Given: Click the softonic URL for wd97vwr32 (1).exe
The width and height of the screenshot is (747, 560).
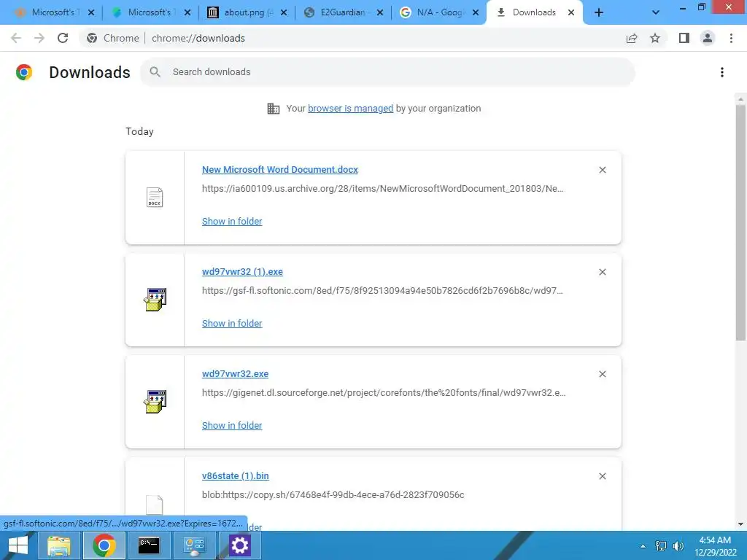Looking at the screenshot, I should point(382,290).
